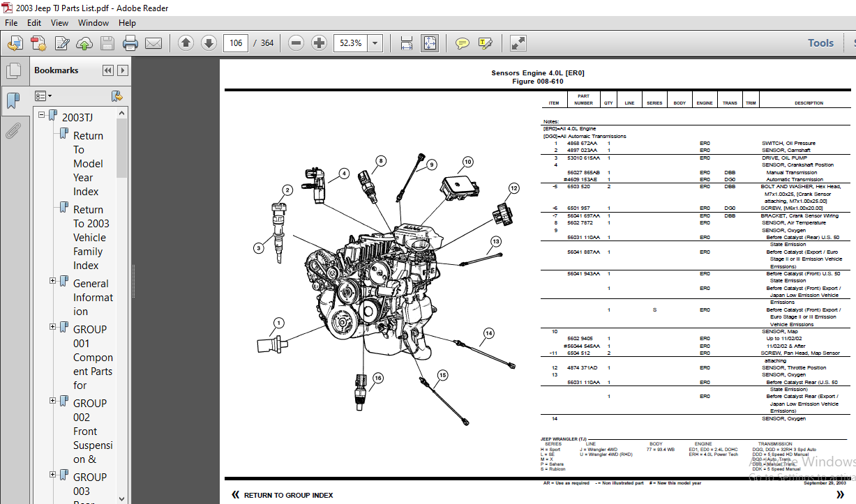
Task: Click the callout 10 in the engine diagram
Action: 467,162
